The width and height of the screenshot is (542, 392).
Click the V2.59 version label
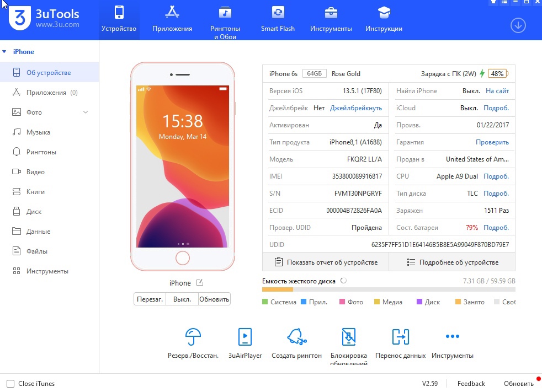429,384
